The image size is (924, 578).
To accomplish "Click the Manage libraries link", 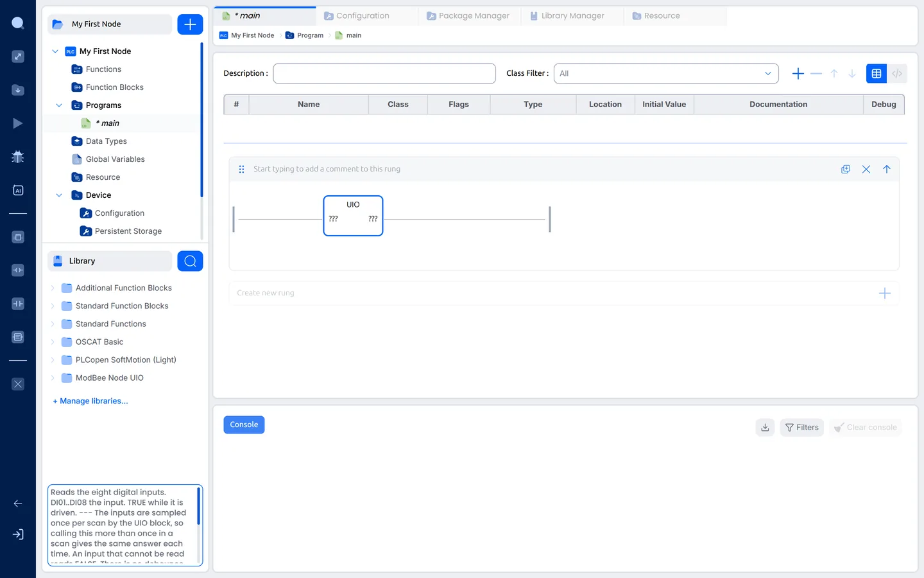I will (x=90, y=401).
